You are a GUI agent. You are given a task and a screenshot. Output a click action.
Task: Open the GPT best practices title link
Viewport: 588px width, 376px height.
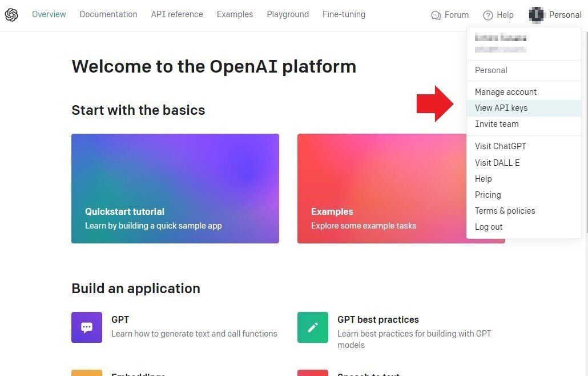tap(378, 319)
